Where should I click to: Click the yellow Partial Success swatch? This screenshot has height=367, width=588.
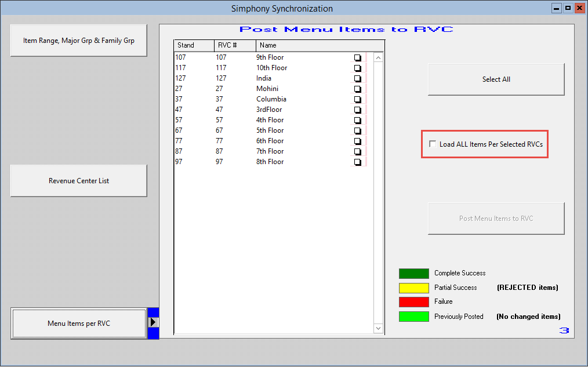413,288
